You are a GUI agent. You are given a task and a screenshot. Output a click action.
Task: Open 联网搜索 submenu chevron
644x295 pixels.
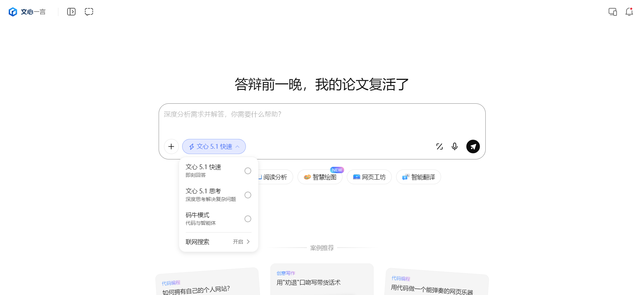pyautogui.click(x=248, y=242)
